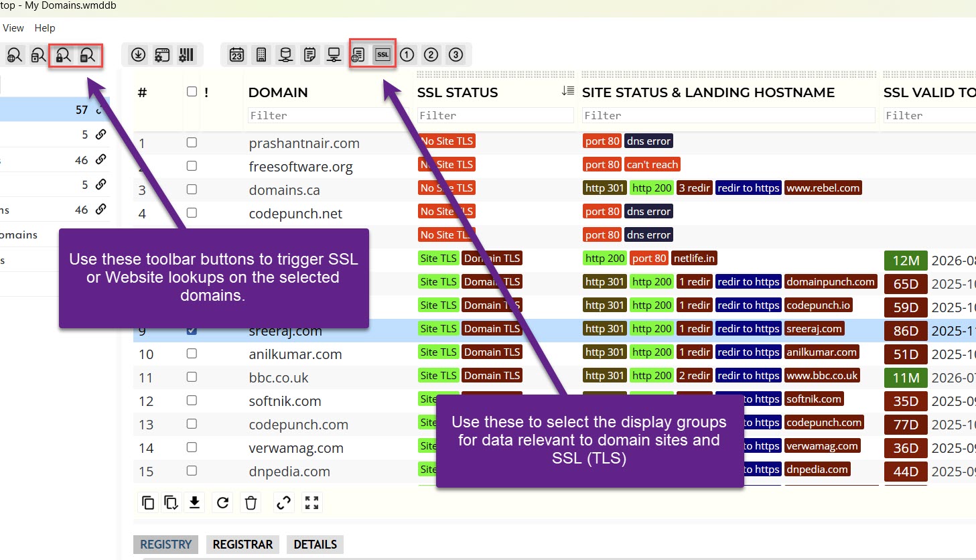Select the building display group icon
976x560 pixels.
[261, 55]
